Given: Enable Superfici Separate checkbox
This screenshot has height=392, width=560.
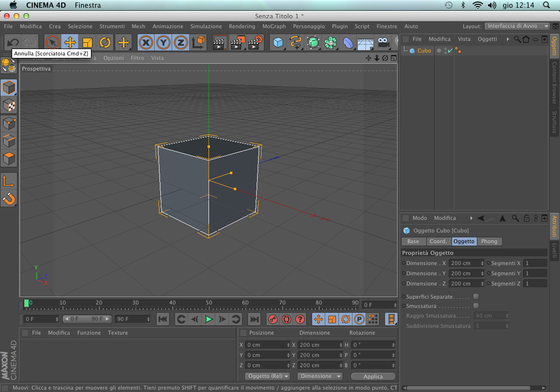Looking at the screenshot, I should click(476, 296).
